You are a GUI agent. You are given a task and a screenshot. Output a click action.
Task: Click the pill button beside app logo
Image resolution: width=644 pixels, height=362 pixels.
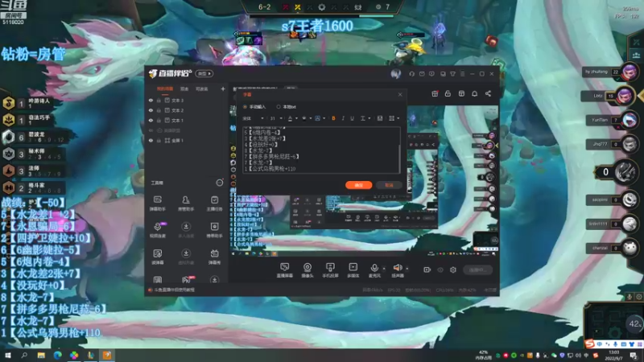tap(204, 73)
